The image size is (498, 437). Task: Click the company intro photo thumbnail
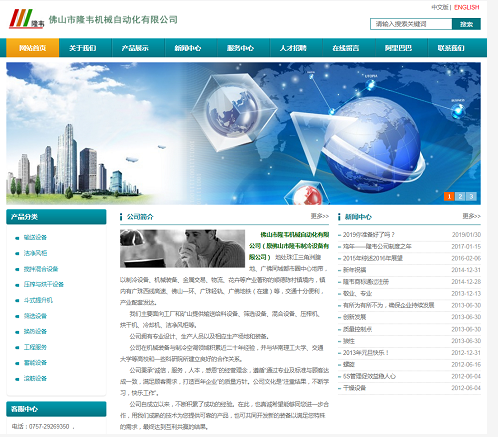pos(182,248)
